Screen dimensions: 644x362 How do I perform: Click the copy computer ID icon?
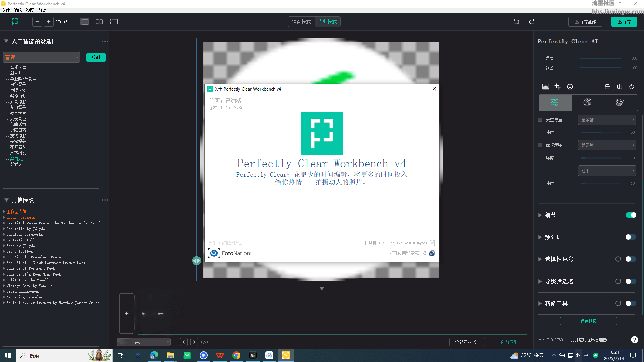click(432, 243)
